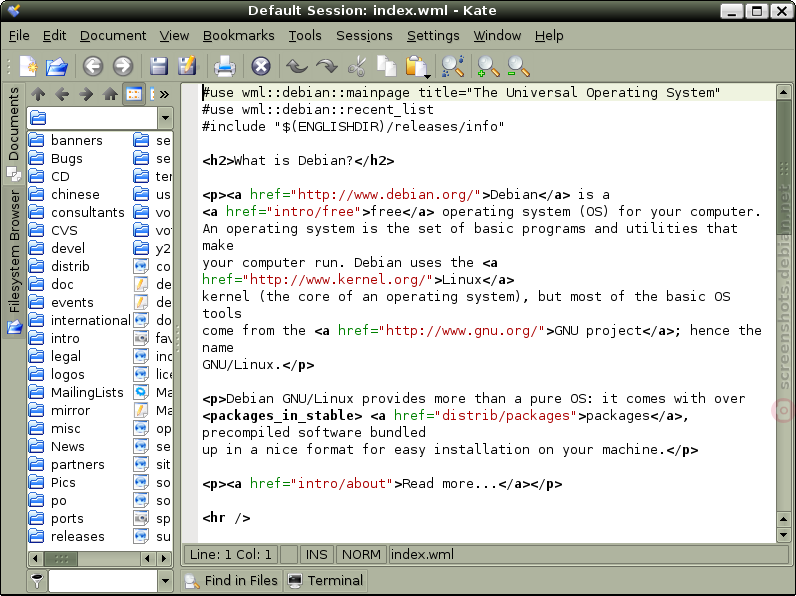Open the Terminal panel
796x596 pixels.
tap(325, 581)
